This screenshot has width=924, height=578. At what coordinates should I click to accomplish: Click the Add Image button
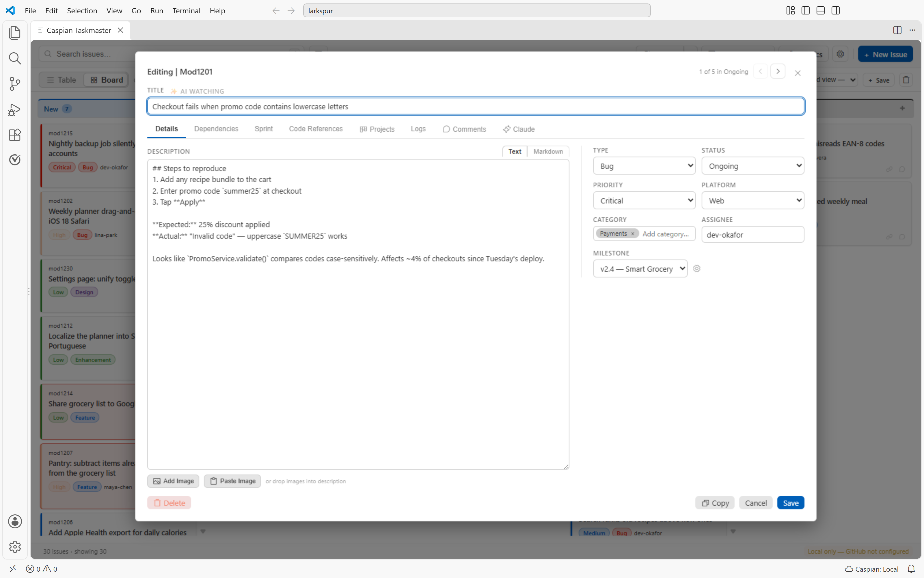click(x=173, y=481)
